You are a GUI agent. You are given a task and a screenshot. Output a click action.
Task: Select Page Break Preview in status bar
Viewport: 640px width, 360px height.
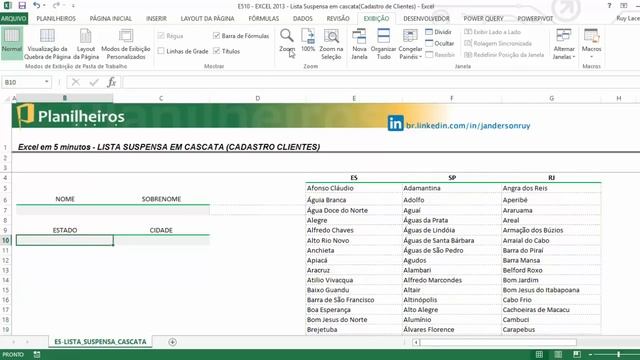pyautogui.click(x=577, y=354)
